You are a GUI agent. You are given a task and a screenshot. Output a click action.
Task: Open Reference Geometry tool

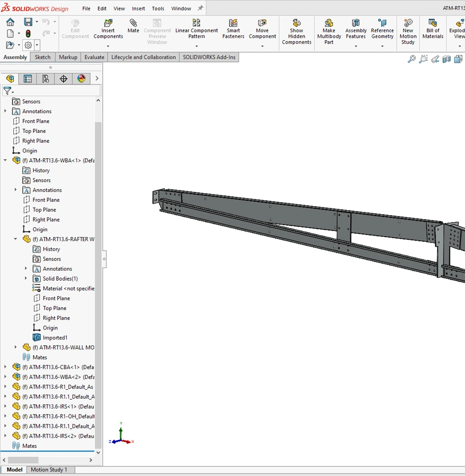[382, 29]
